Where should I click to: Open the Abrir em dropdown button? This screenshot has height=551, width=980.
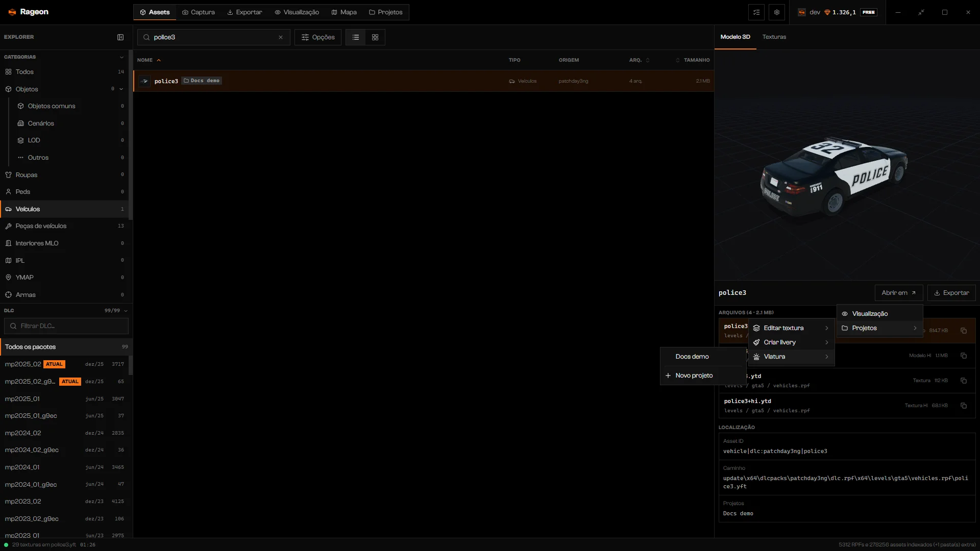pos(899,293)
